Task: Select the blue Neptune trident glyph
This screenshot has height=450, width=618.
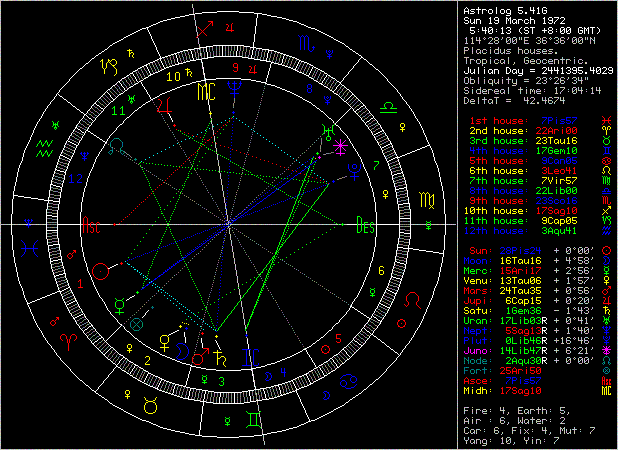Action: point(235,89)
